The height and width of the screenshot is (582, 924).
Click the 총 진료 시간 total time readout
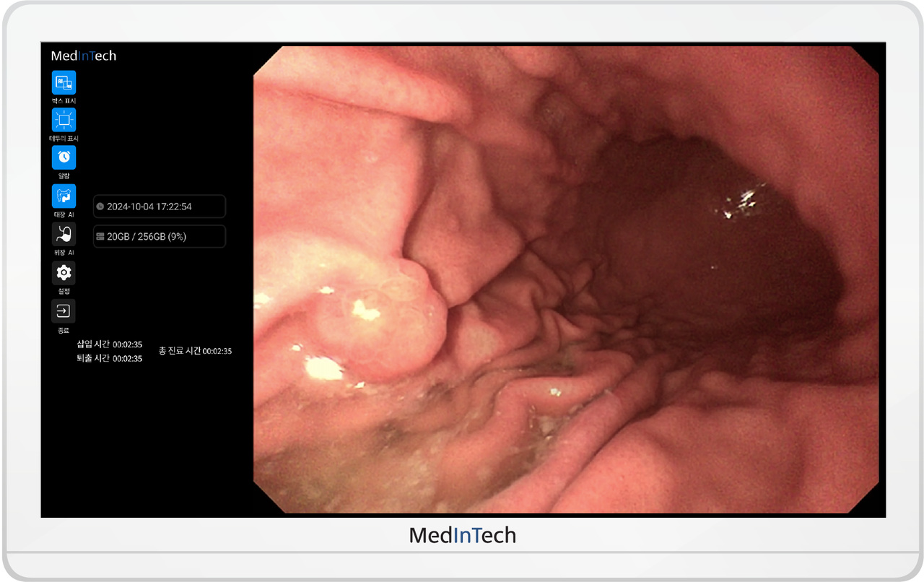click(x=195, y=351)
